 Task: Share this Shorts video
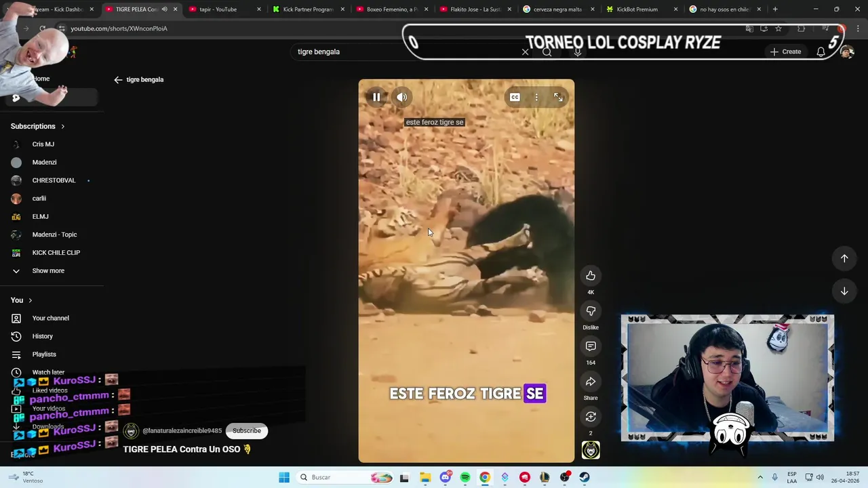click(x=591, y=382)
